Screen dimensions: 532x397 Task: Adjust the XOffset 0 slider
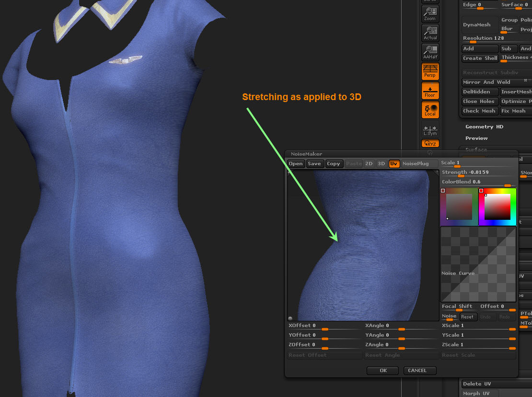[x=324, y=326]
